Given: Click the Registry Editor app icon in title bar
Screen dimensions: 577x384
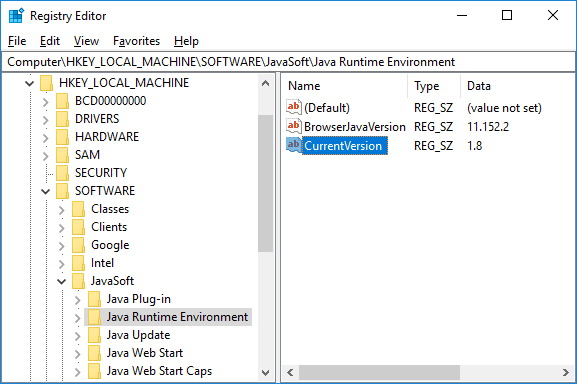Looking at the screenshot, I should tap(16, 16).
